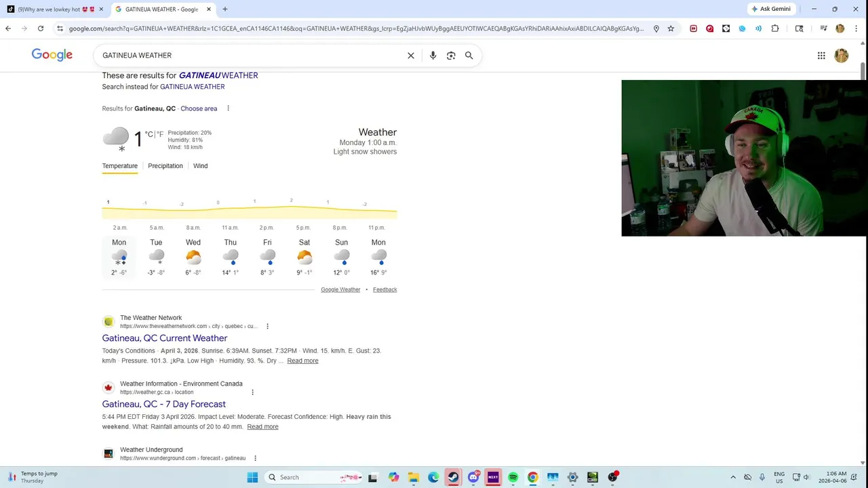This screenshot has height=488, width=868.
Task: Click the magnifying glass search button
Action: (x=469, y=56)
